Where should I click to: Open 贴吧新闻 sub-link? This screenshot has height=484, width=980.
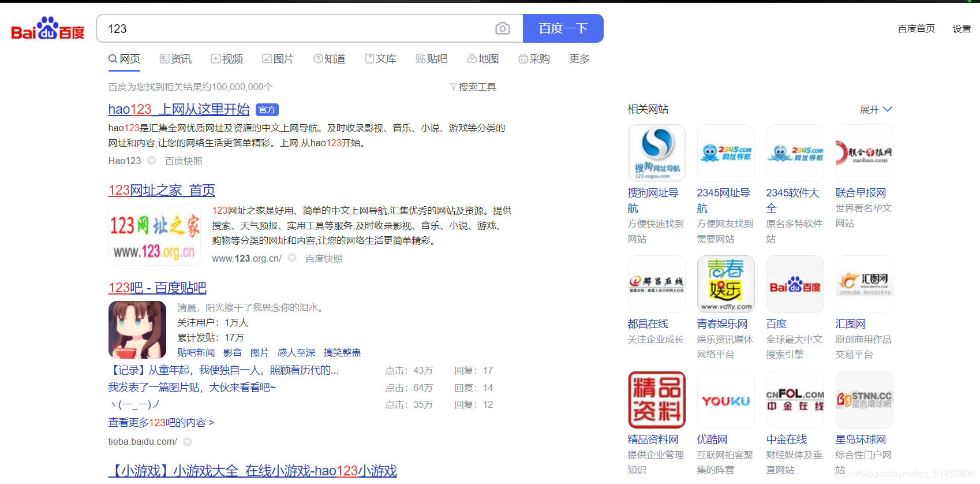pyautogui.click(x=196, y=352)
